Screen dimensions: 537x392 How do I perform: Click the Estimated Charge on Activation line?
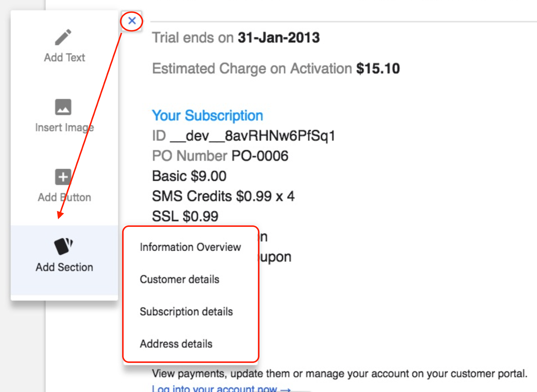tap(276, 68)
